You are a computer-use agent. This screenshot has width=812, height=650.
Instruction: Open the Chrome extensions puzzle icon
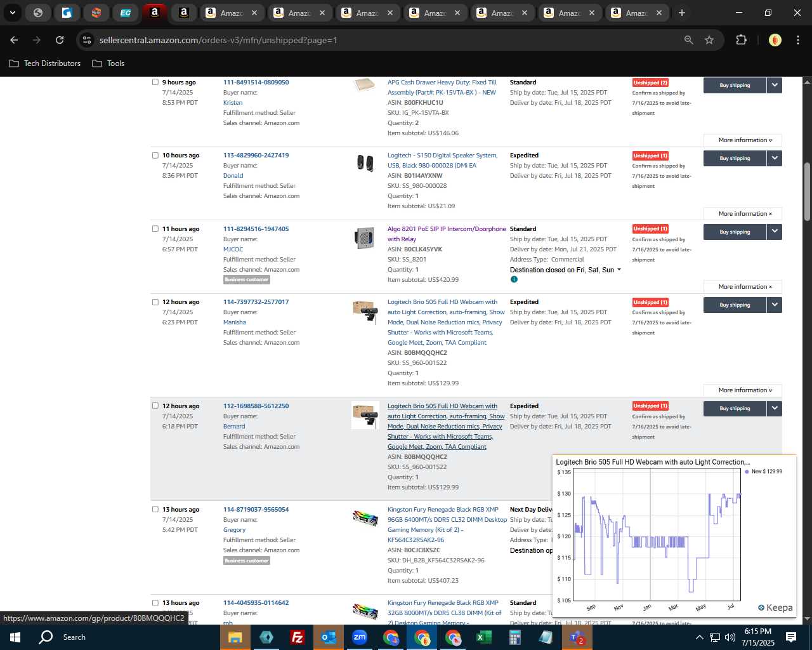(741, 40)
